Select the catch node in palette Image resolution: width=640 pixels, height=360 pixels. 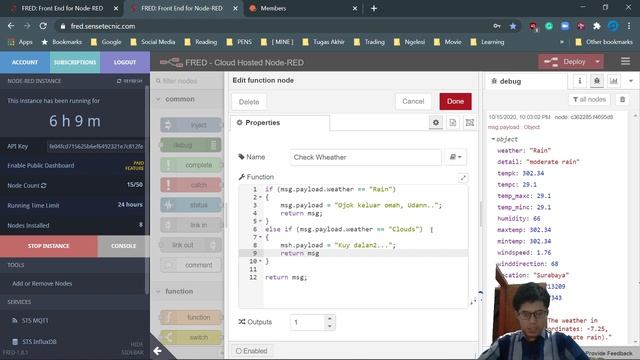click(x=191, y=185)
